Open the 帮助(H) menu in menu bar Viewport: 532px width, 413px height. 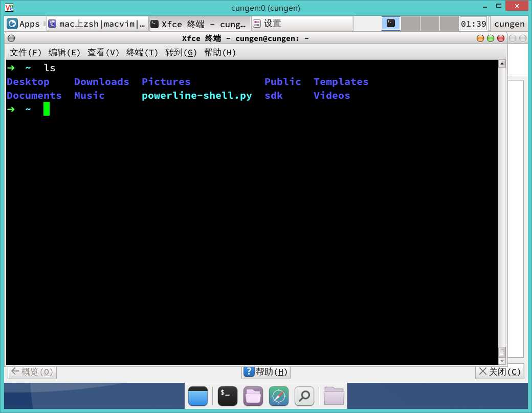tap(220, 52)
